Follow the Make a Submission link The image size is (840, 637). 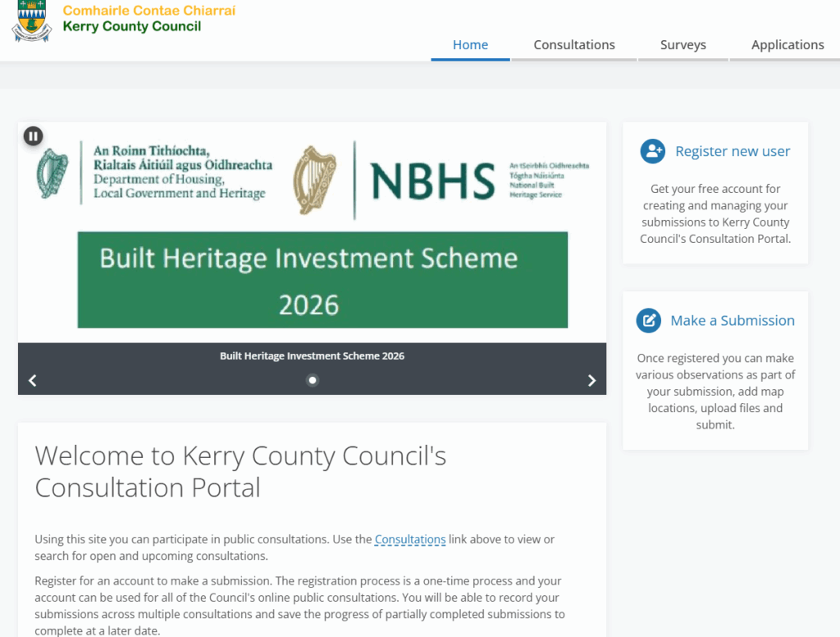[733, 320]
